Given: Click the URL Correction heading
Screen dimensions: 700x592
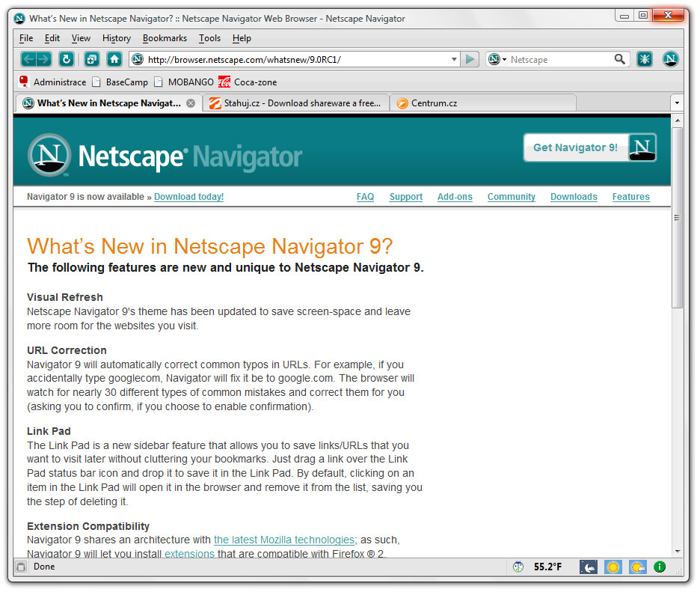Looking at the screenshot, I should click(67, 350).
